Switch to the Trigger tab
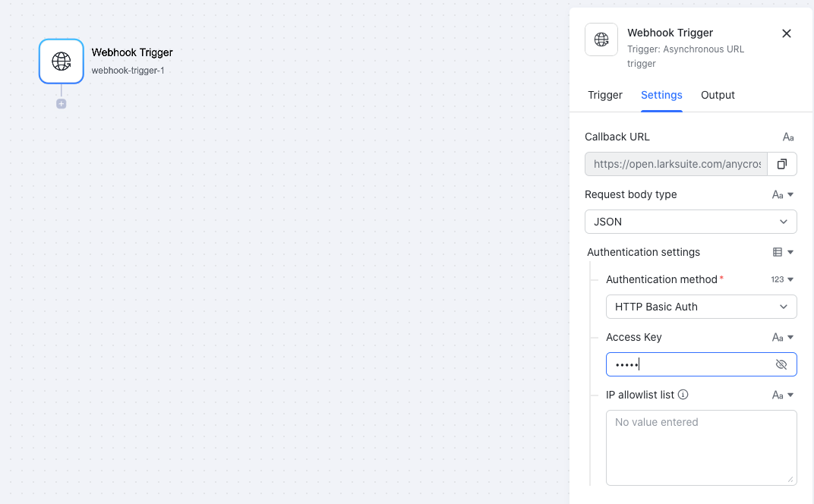This screenshot has height=504, width=814. click(x=604, y=95)
